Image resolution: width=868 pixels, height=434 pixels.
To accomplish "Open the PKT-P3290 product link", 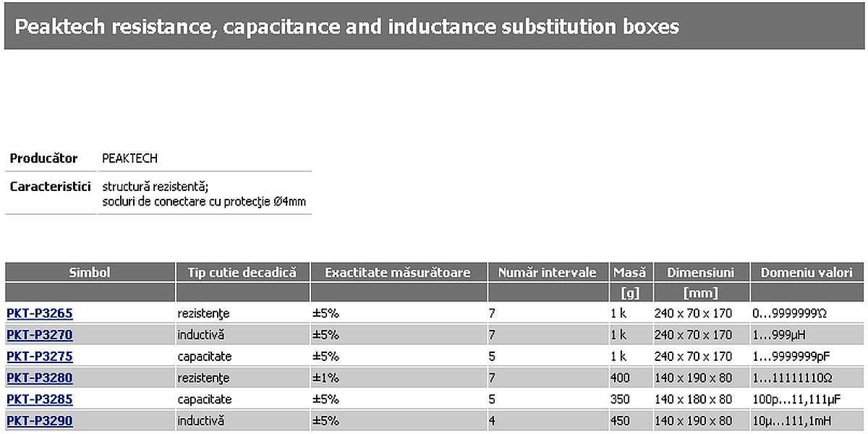I will 40,420.
